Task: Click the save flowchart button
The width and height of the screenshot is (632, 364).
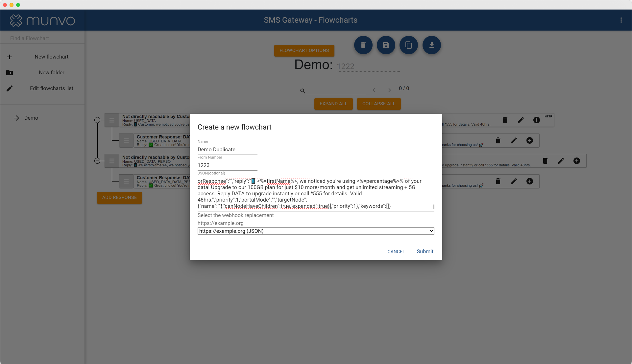Action: [x=386, y=45]
